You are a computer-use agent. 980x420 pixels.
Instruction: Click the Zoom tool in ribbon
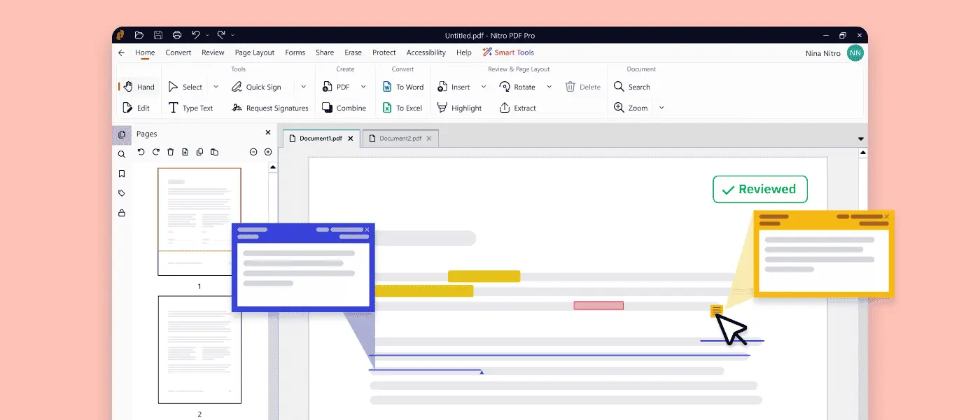(631, 108)
